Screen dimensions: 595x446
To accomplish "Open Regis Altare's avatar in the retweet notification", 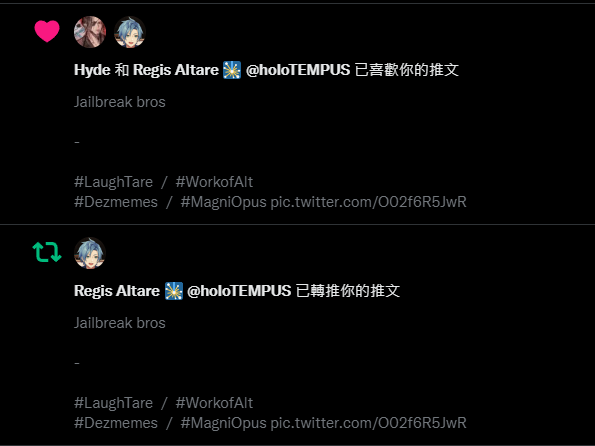I will tap(90, 253).
